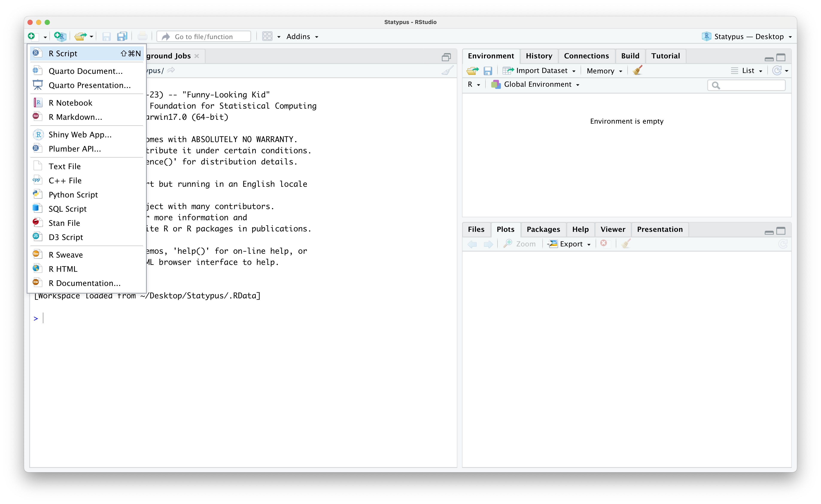Clear objects from the Environment using the broom icon
The width and height of the screenshot is (821, 504).
pyautogui.click(x=637, y=70)
